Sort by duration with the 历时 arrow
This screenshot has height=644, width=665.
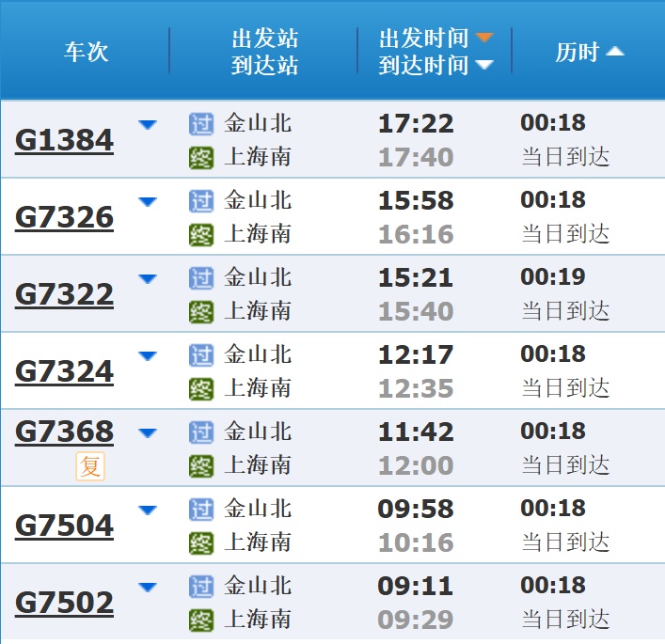coord(615,52)
